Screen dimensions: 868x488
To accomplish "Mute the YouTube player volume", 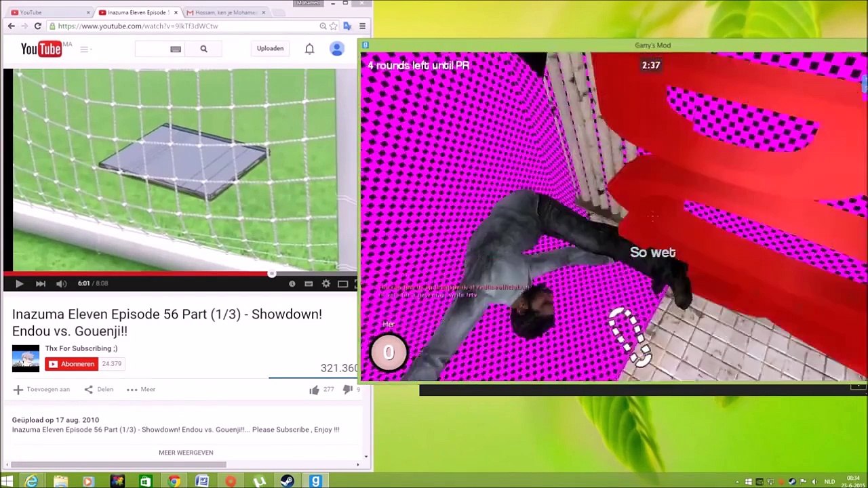I will (x=62, y=284).
